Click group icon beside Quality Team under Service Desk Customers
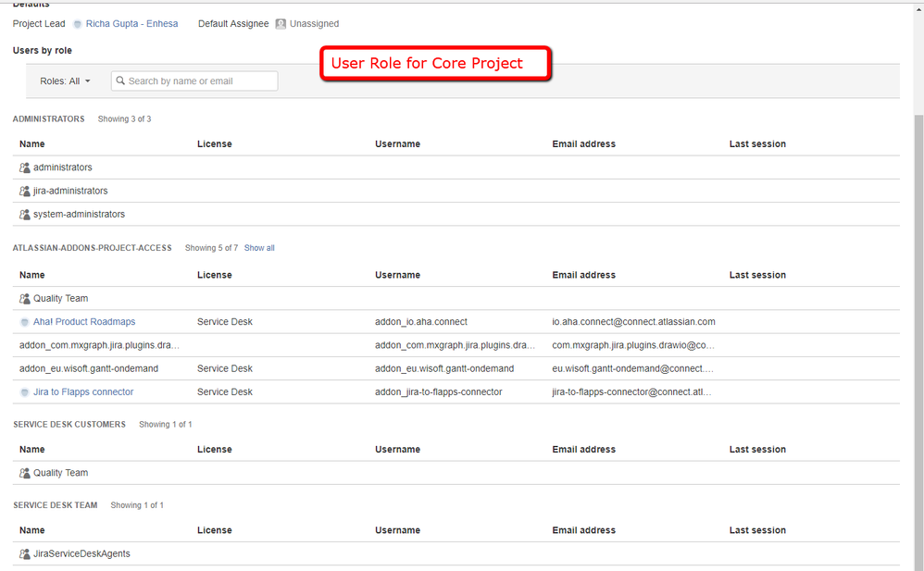The height and width of the screenshot is (571, 924). [24, 473]
